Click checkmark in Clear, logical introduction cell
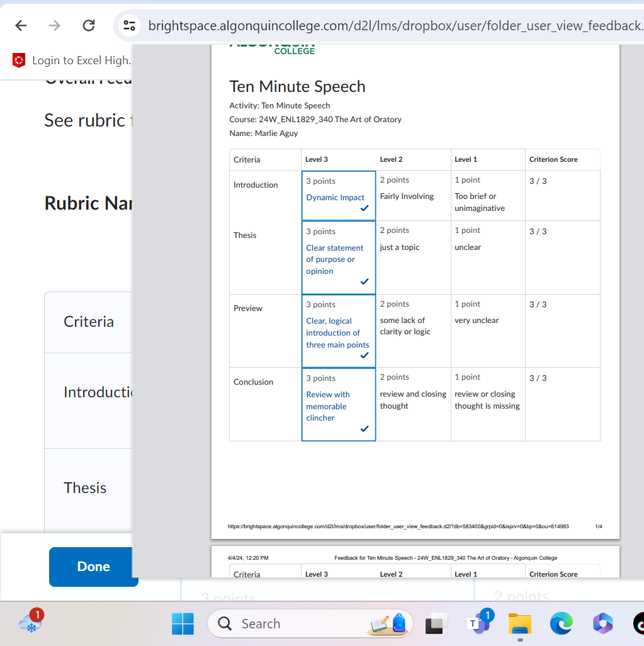 [364, 355]
